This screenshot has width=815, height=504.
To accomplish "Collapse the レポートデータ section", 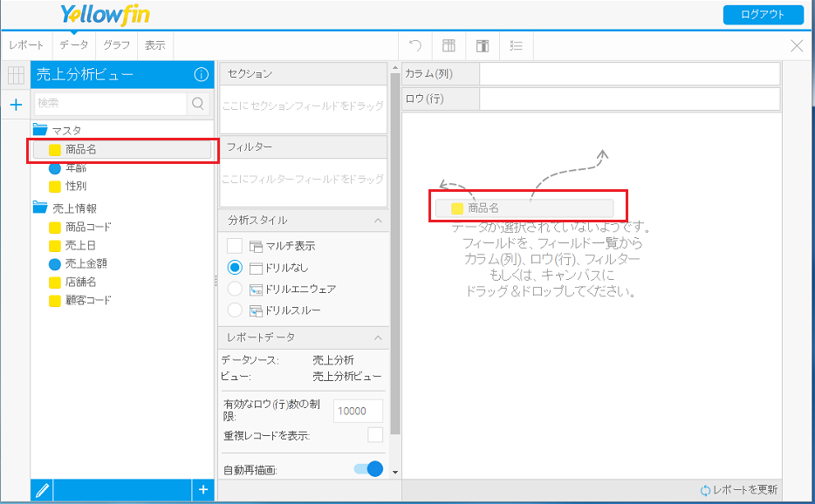I will [x=378, y=337].
